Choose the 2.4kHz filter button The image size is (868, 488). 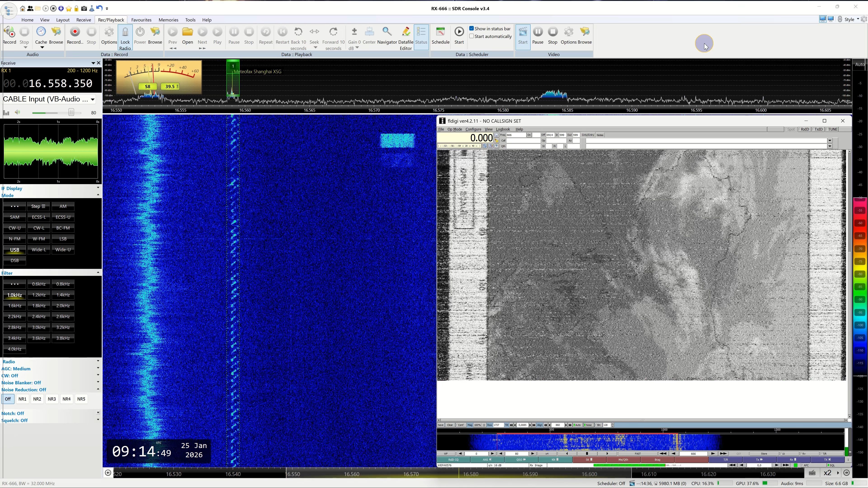click(x=39, y=317)
